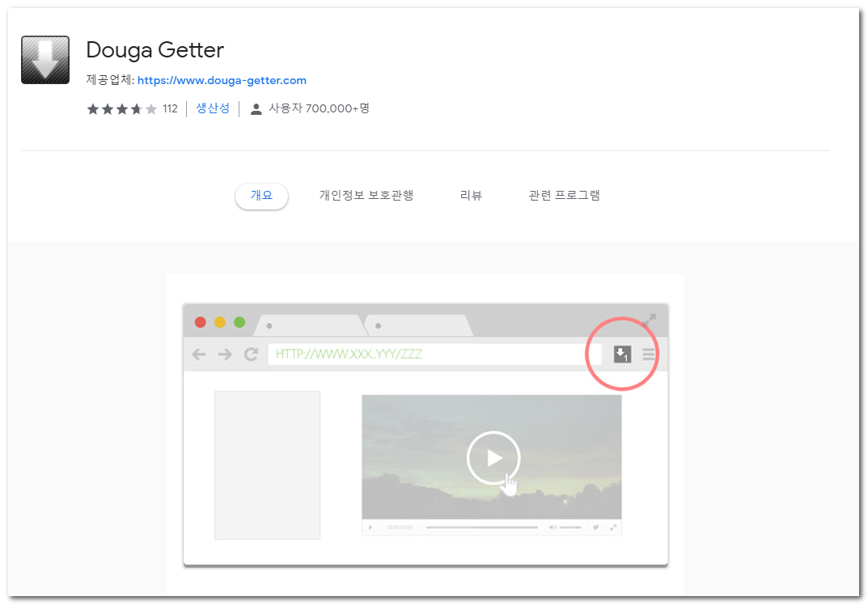Click the Douga Getter extension logo icon
The width and height of the screenshot is (868, 605).
[45, 60]
